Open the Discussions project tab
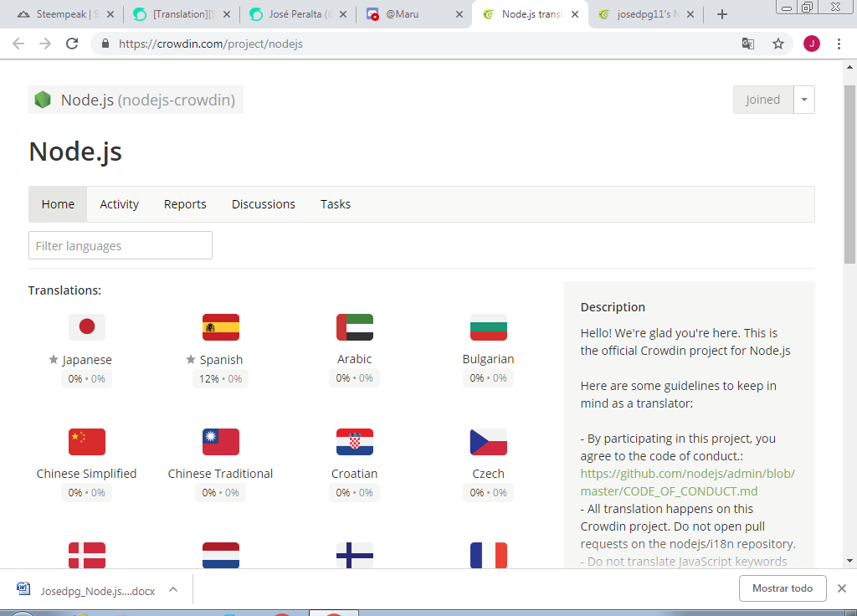 [x=264, y=204]
